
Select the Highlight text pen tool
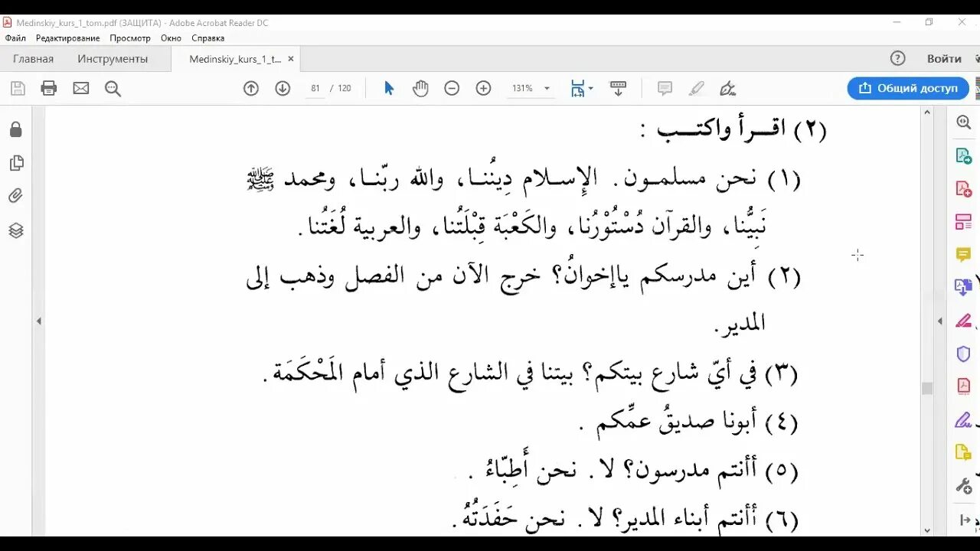coord(696,89)
